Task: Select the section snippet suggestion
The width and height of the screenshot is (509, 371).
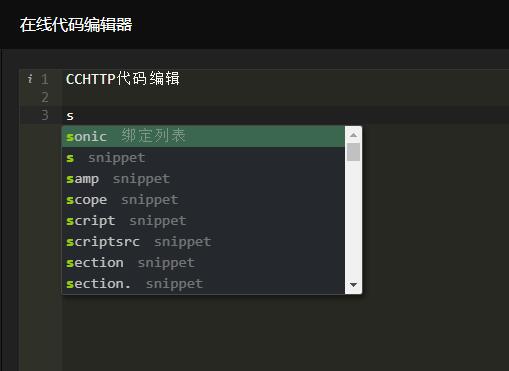Action: click(203, 263)
